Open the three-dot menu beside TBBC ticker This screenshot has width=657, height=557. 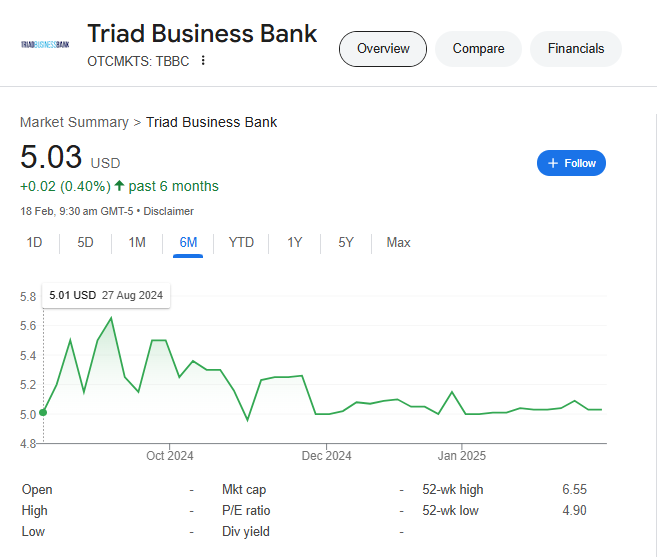[x=203, y=61]
